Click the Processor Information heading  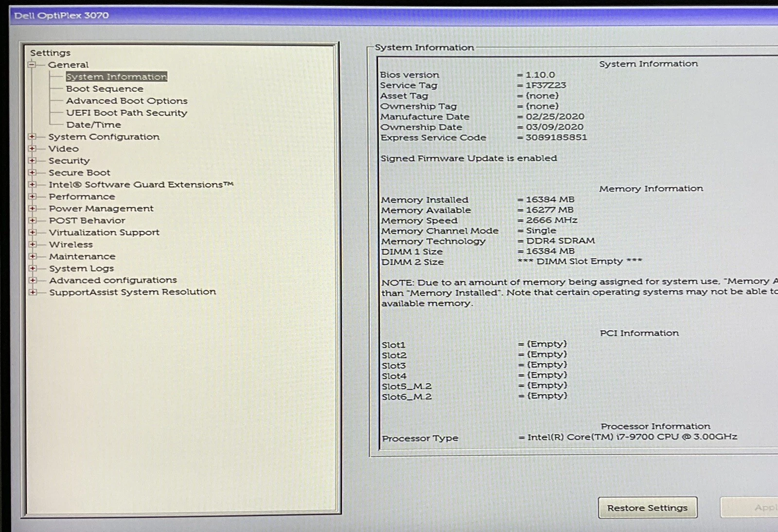pos(655,426)
